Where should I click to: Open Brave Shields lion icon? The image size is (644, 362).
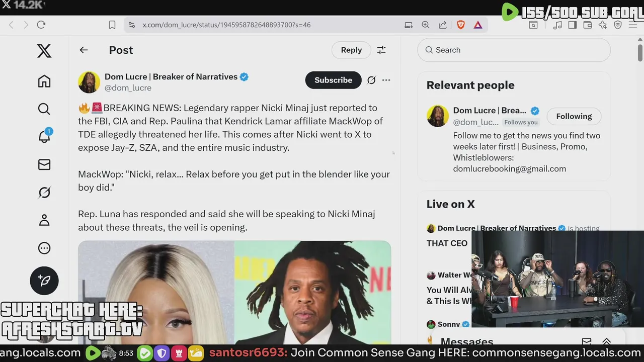tap(461, 25)
